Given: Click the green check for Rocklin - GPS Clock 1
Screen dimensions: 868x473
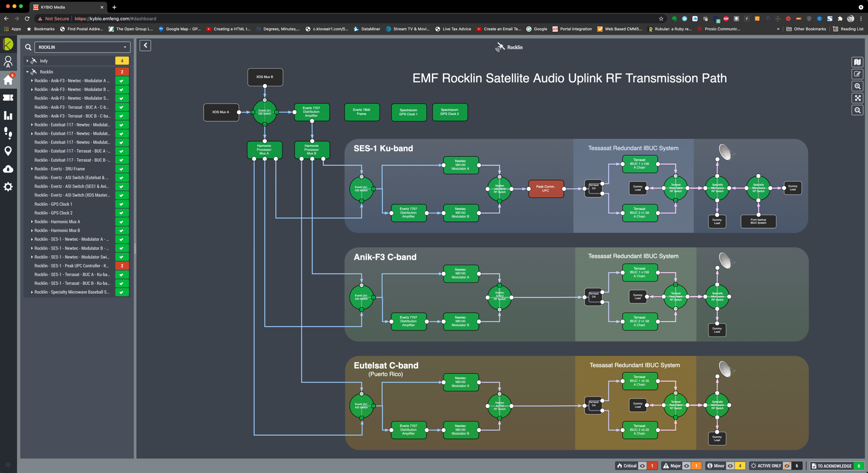Looking at the screenshot, I should pos(122,204).
